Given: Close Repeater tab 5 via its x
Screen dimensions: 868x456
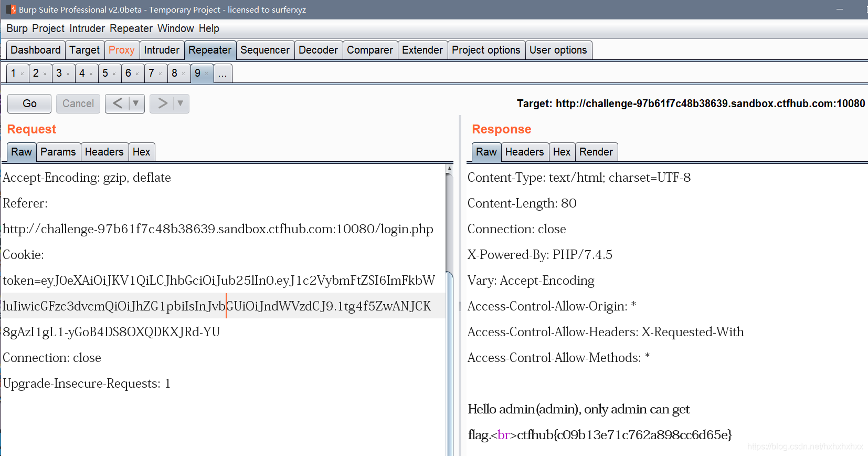Looking at the screenshot, I should [x=114, y=74].
